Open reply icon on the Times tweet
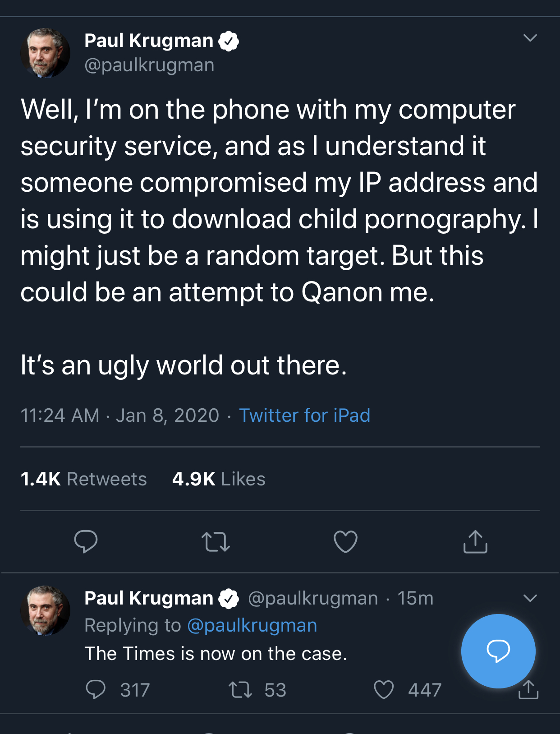Viewport: 560px width, 734px height. [96, 689]
